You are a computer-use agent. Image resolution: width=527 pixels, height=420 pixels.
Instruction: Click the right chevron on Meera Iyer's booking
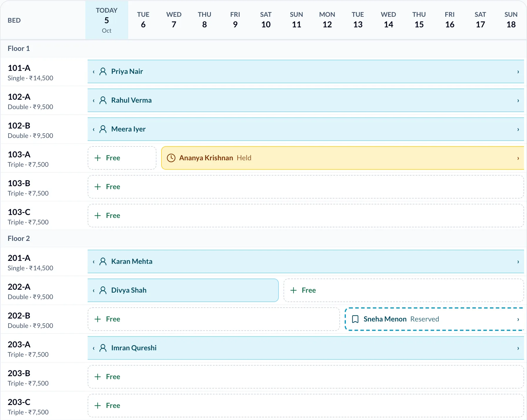click(x=518, y=129)
